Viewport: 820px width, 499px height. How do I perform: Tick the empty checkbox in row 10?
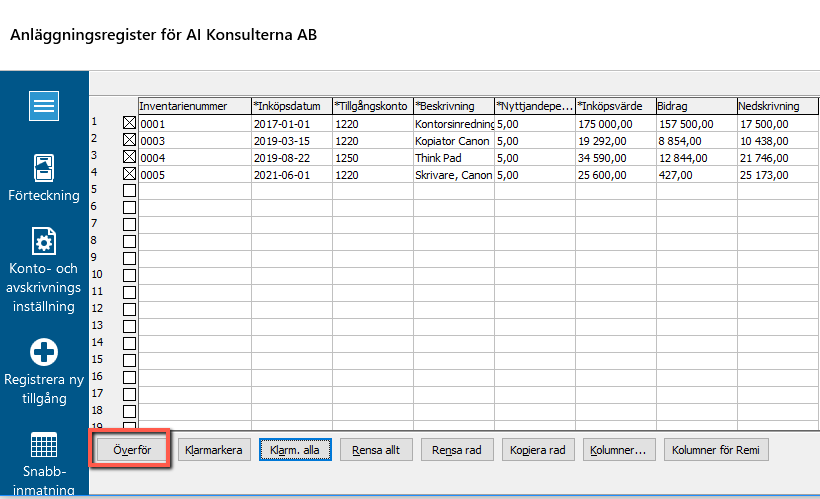coord(129,276)
